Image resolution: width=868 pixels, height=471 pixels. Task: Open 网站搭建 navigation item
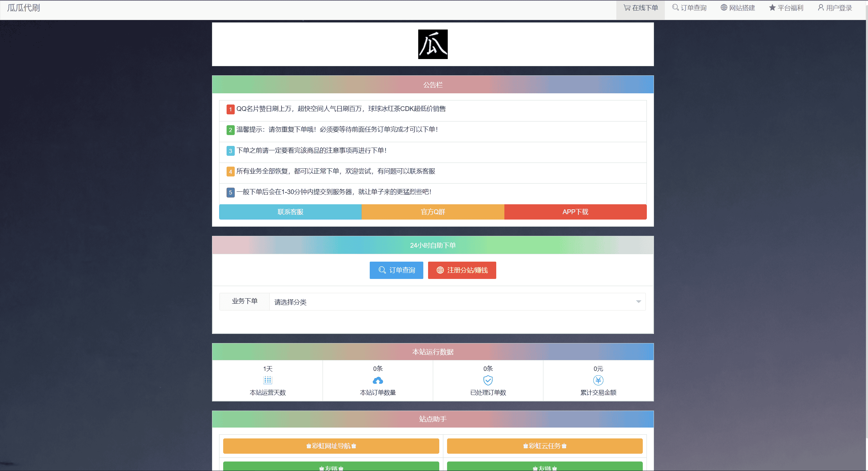click(738, 8)
